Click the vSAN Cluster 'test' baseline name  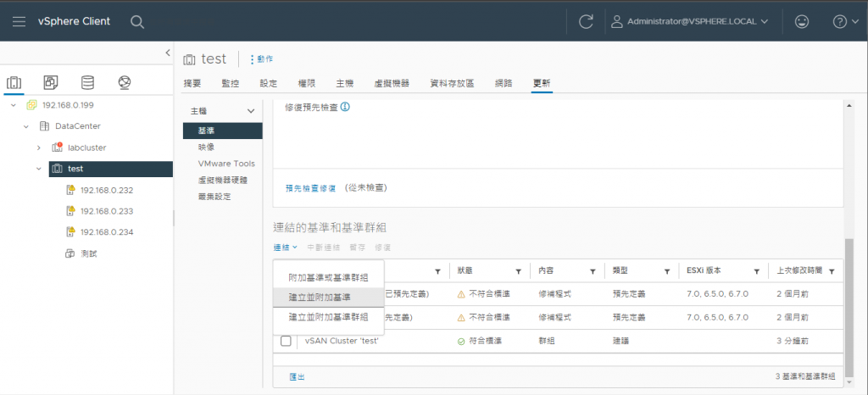click(342, 341)
